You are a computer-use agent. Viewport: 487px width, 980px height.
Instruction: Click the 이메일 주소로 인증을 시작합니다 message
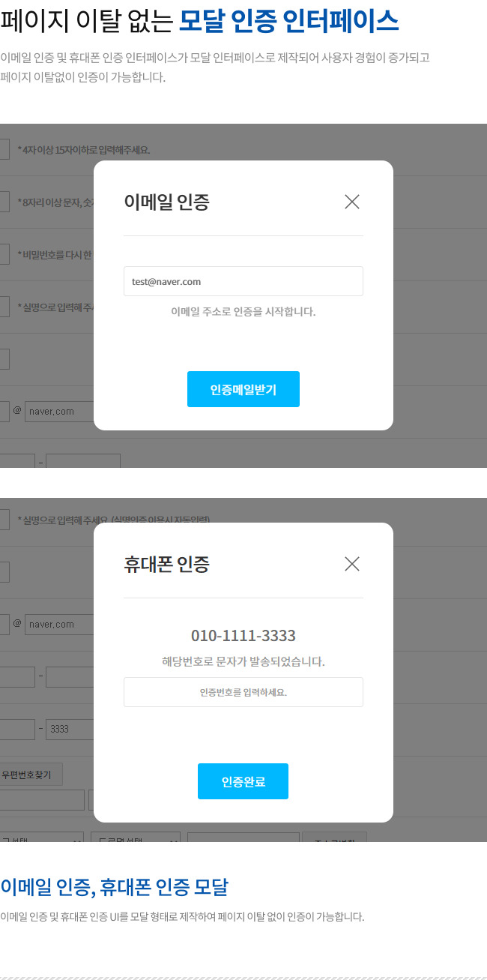[243, 311]
